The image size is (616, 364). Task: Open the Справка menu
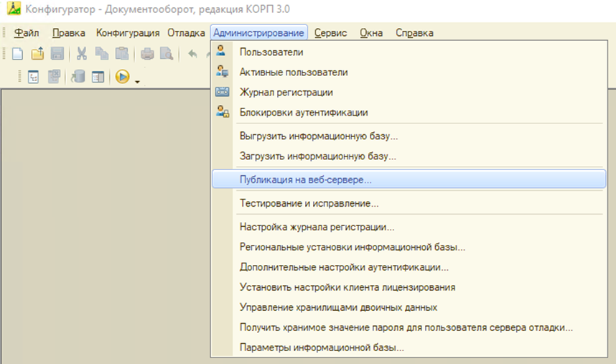point(414,33)
